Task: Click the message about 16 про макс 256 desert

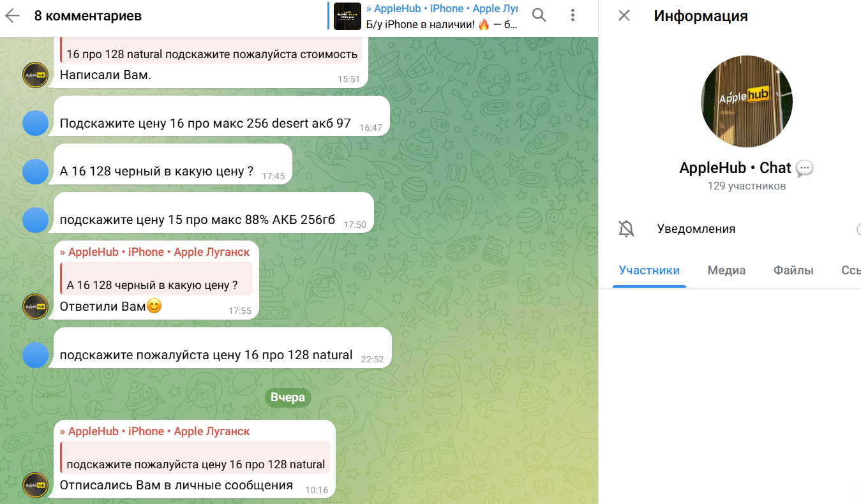Action: (x=205, y=123)
